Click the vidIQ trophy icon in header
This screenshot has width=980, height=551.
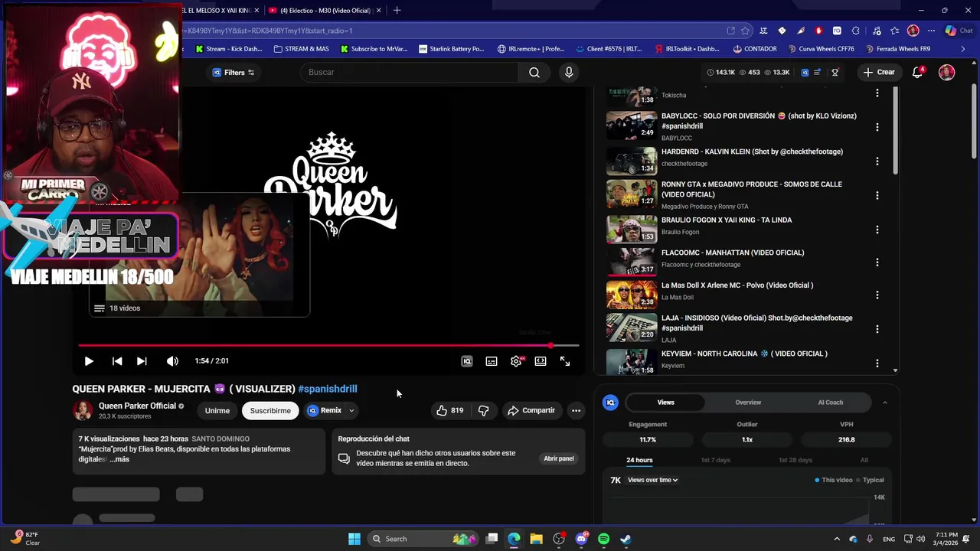point(835,73)
